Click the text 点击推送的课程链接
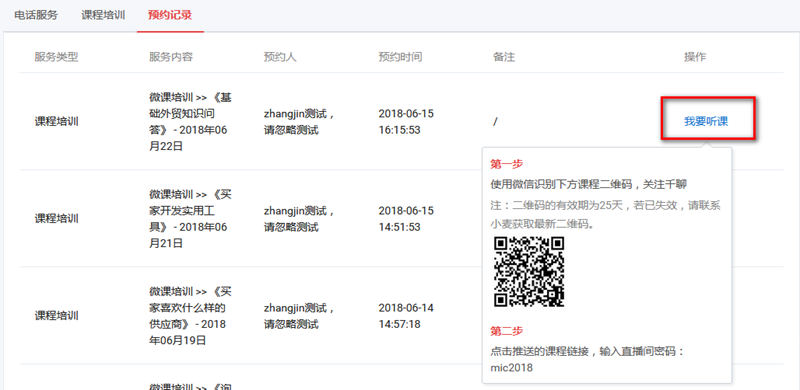 click(x=539, y=352)
